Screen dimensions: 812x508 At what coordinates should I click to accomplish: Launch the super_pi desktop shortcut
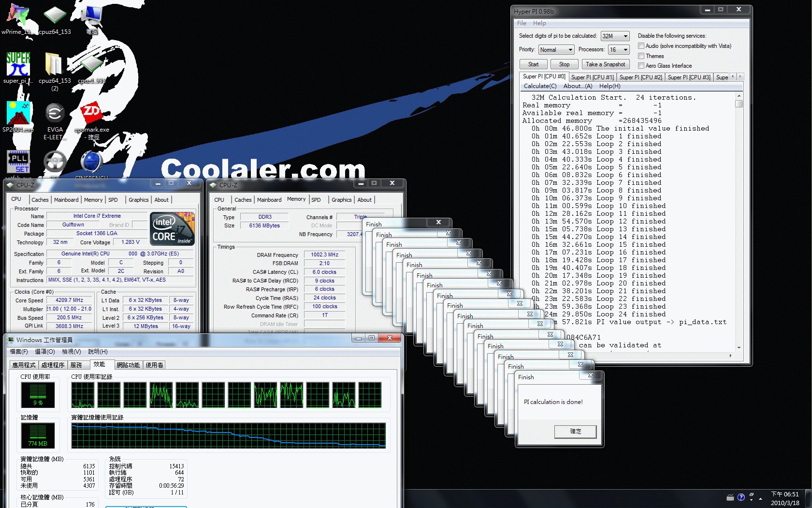point(18,68)
